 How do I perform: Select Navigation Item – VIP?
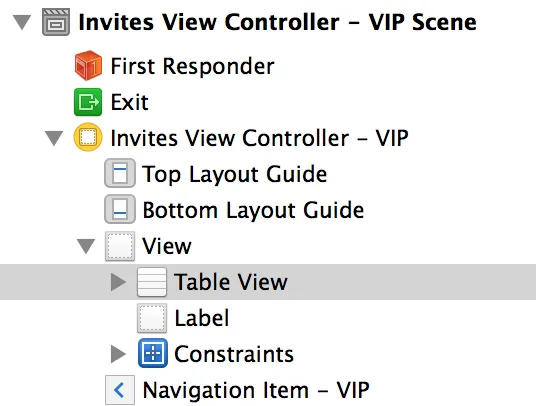256,390
